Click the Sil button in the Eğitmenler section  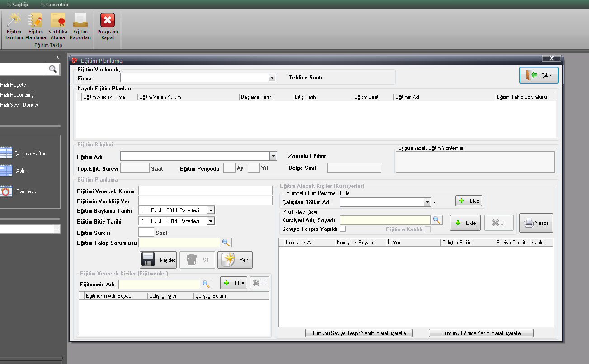260,283
